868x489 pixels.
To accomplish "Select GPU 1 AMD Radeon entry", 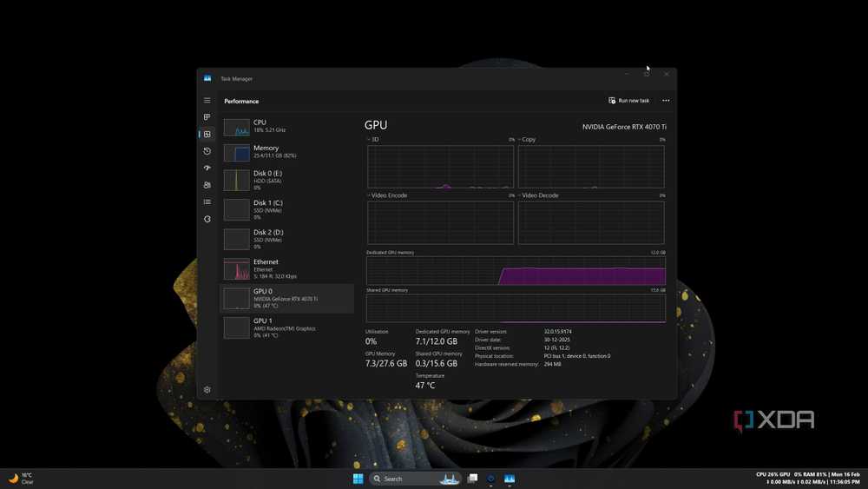I will point(286,327).
